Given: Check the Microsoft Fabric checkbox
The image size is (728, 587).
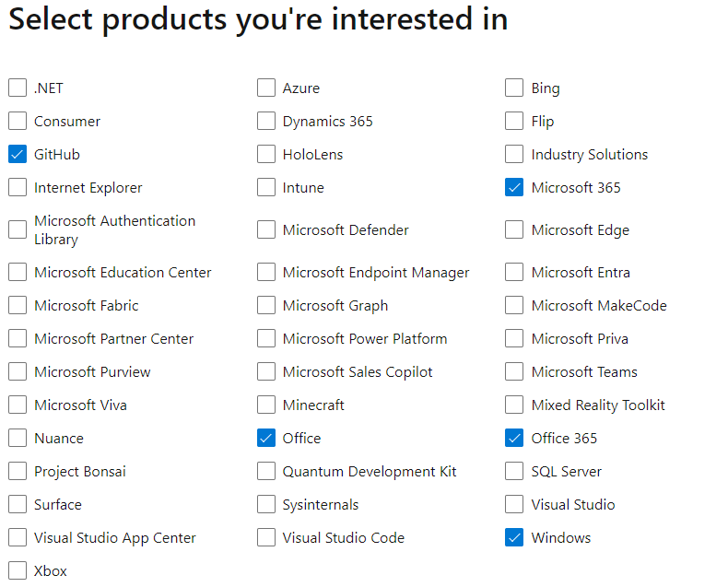Looking at the screenshot, I should point(18,306).
